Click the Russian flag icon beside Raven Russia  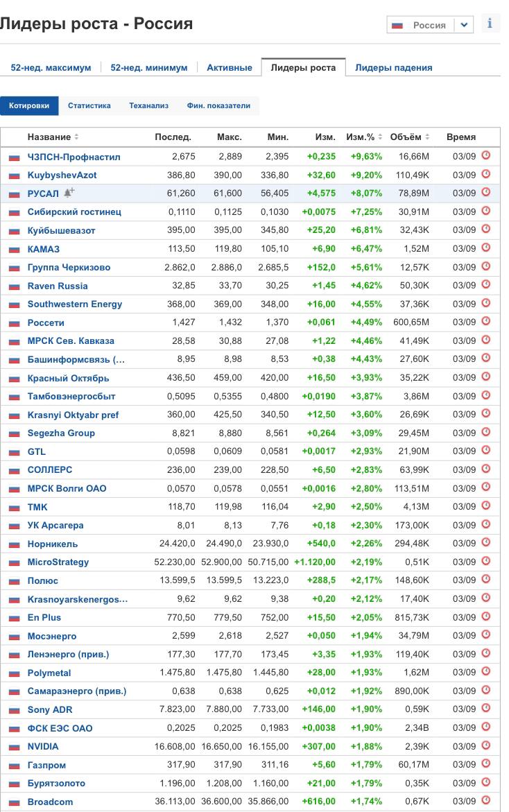pos(15,286)
